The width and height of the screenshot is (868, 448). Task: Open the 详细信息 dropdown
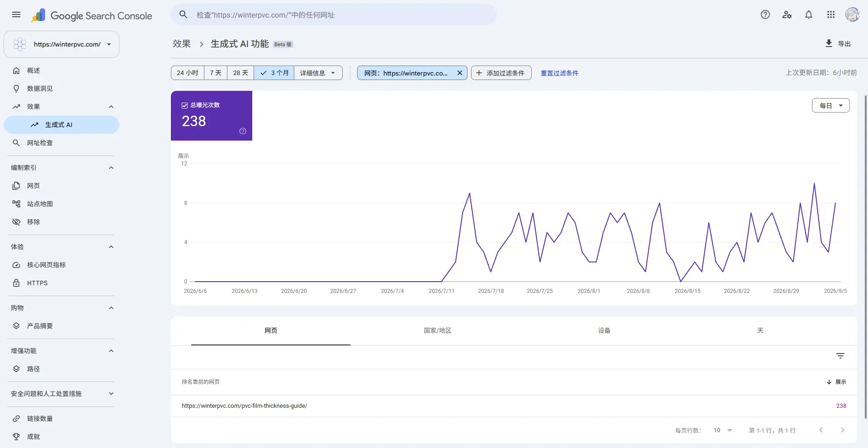318,73
